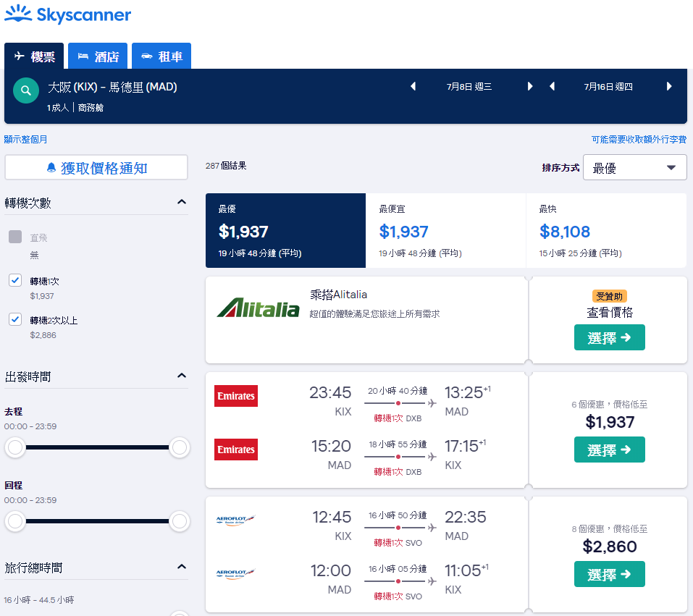This screenshot has height=616, width=693.
Task: Click the left handle of 回程 slider
Action: click(x=15, y=521)
